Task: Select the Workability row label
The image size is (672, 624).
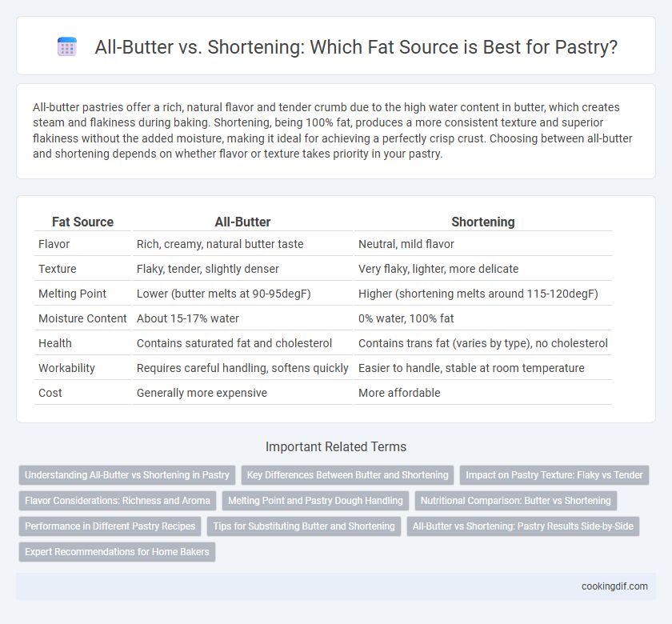Action: pos(66,368)
